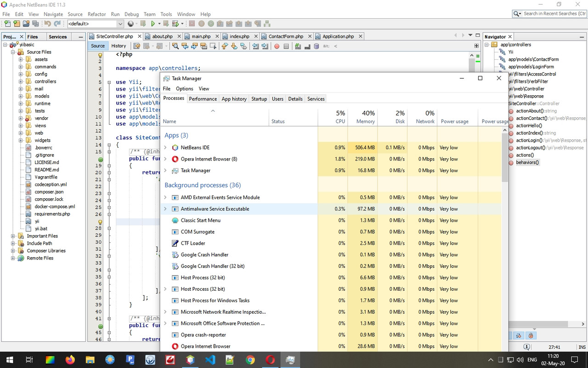Switch to the Performance tab in Task Manager
This screenshot has width=588, height=368.
click(203, 99)
